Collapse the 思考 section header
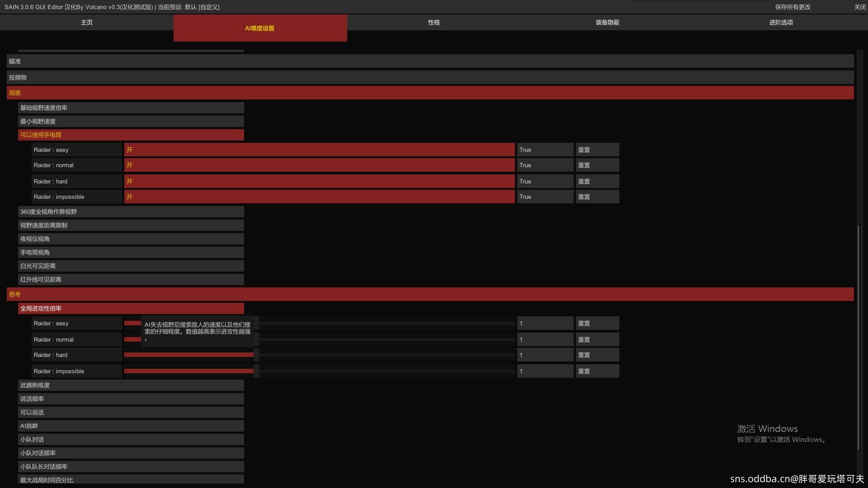868x488 pixels. tap(429, 294)
